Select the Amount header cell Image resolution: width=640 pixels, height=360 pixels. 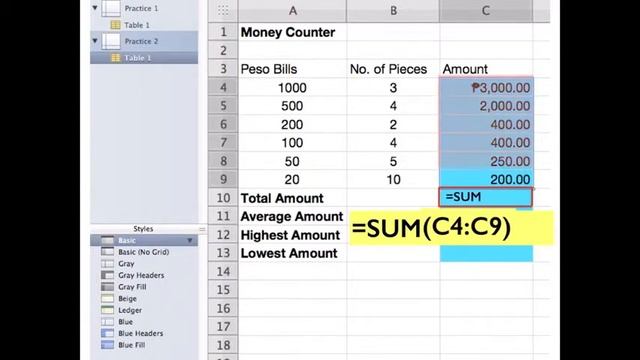486,69
